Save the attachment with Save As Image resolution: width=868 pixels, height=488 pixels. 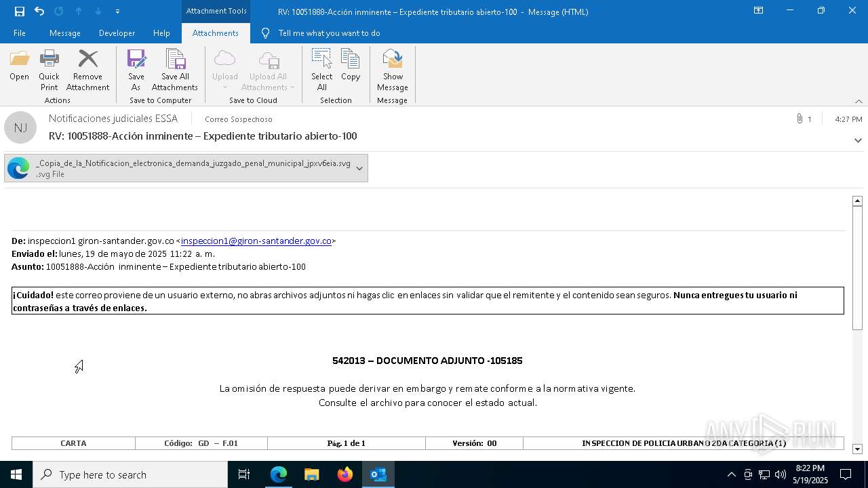point(136,70)
